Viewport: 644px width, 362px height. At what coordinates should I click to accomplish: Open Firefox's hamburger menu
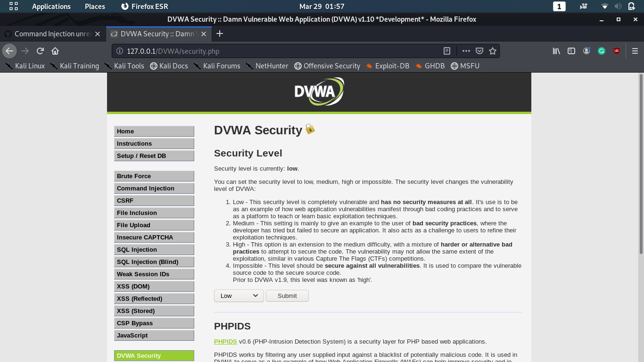click(x=635, y=50)
